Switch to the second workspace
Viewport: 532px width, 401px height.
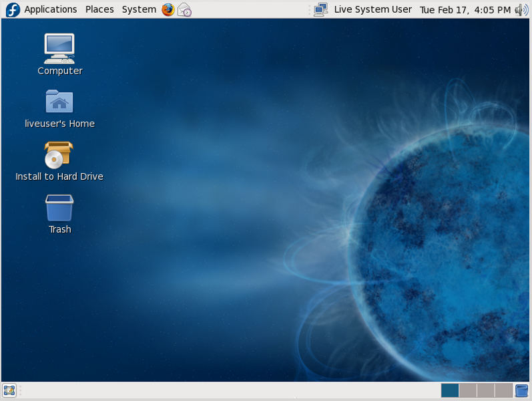pyautogui.click(x=468, y=390)
